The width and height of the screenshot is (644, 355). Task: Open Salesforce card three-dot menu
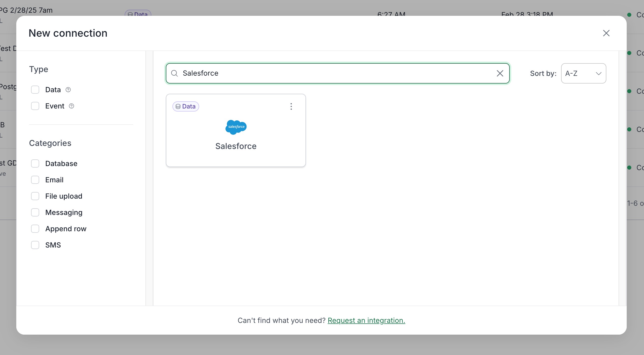(x=291, y=106)
